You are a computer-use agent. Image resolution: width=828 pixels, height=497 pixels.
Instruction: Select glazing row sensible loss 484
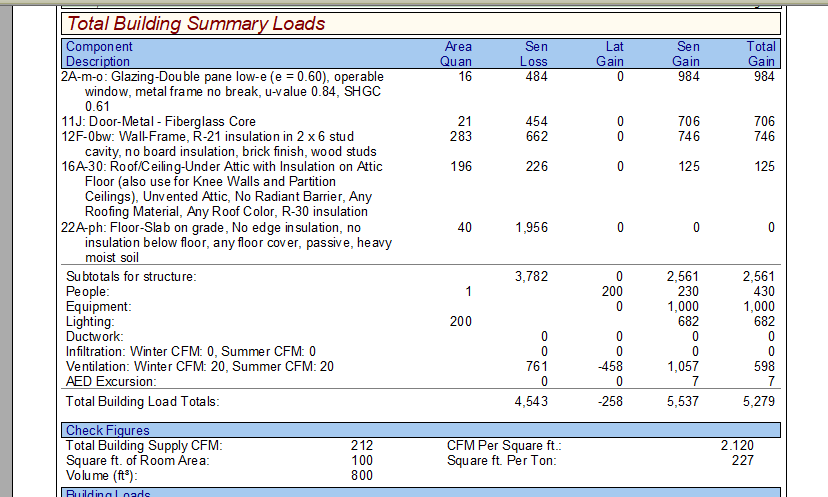537,77
